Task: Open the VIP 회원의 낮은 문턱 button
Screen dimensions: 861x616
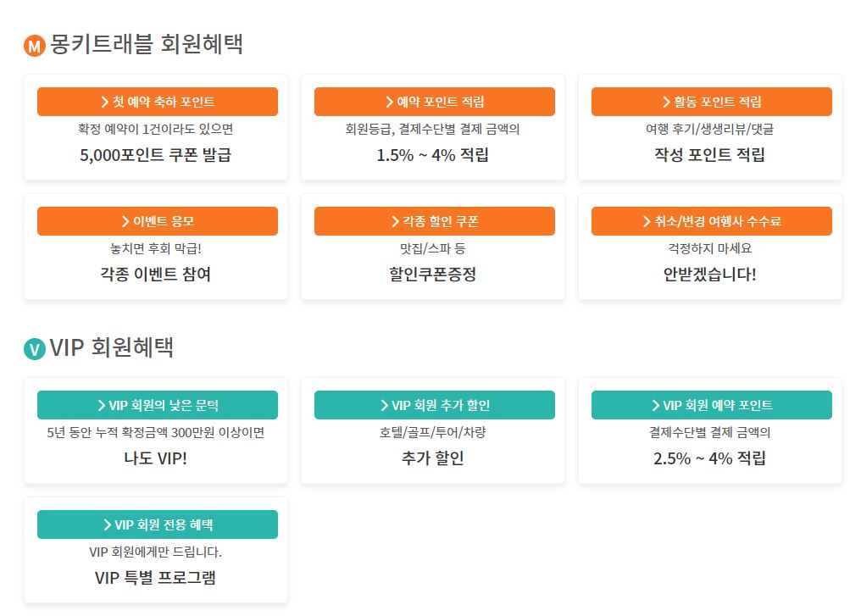Action: point(158,405)
